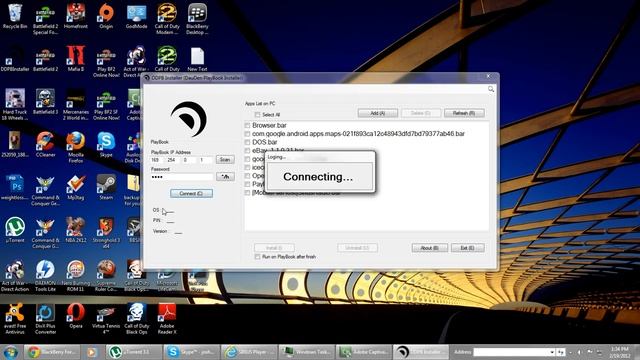
Task: Open Mozilla Firefox desktop shortcut
Action: click(x=76, y=147)
